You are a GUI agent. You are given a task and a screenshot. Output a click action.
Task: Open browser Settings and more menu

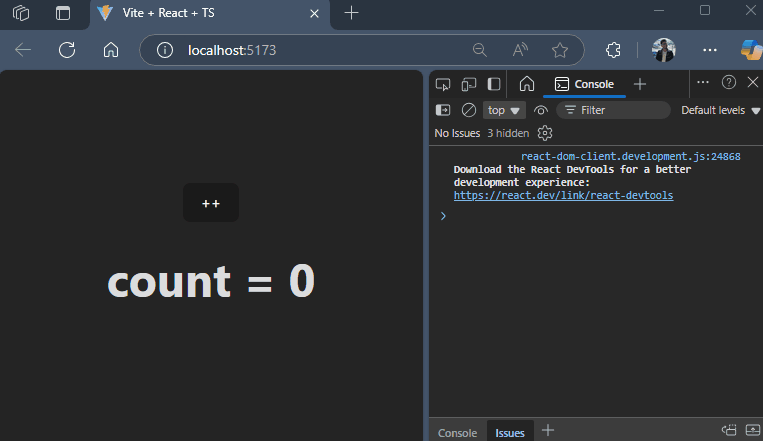click(709, 50)
